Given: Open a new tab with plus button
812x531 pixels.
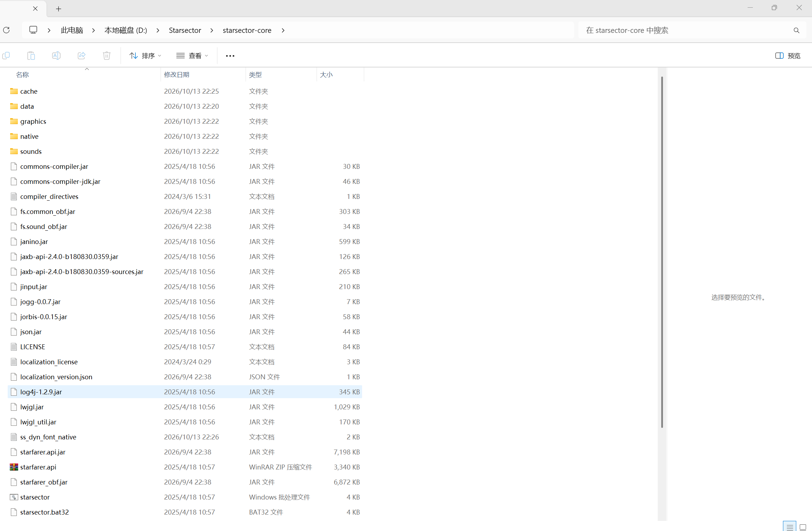Looking at the screenshot, I should (59, 9).
